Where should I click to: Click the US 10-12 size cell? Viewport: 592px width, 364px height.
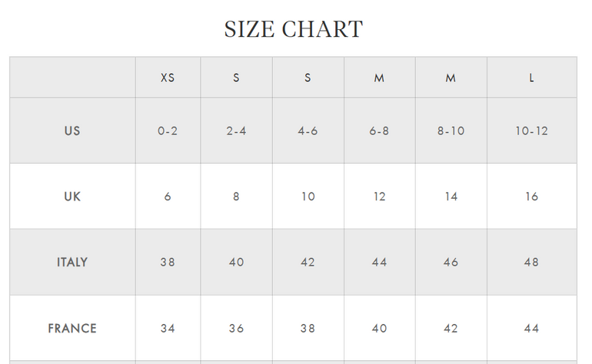[x=531, y=131]
